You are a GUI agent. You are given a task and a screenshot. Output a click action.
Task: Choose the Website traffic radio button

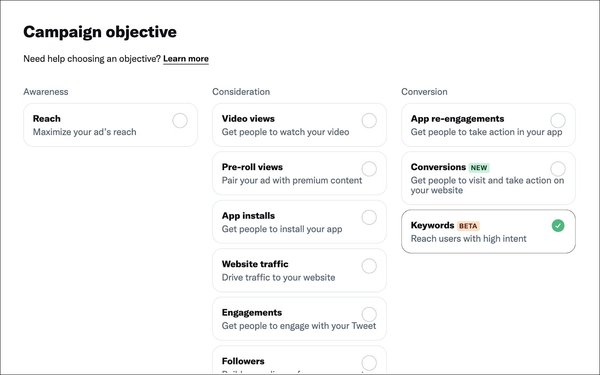[x=369, y=266]
